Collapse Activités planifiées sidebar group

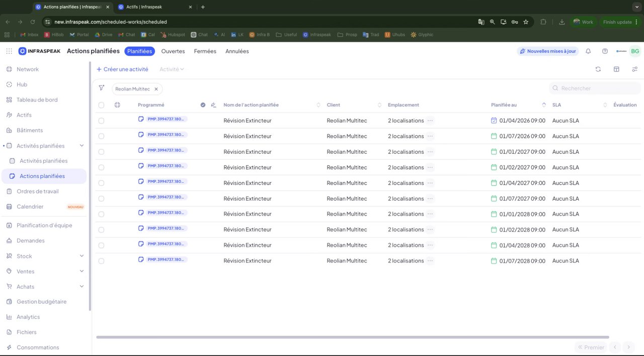(82, 146)
